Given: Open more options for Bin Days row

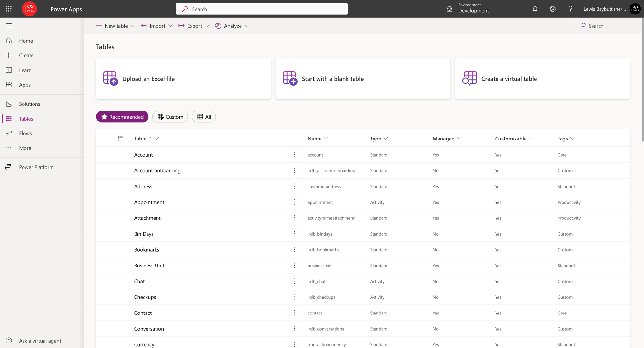Looking at the screenshot, I should coord(294,234).
